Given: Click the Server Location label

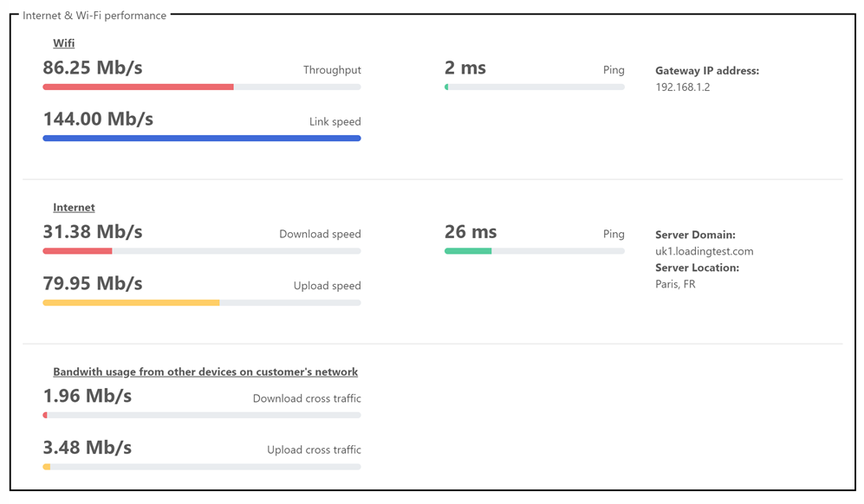Looking at the screenshot, I should pos(697,268).
